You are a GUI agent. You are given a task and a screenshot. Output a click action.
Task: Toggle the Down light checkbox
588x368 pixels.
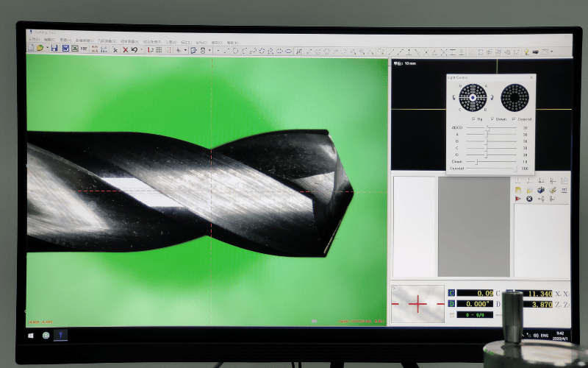point(492,118)
